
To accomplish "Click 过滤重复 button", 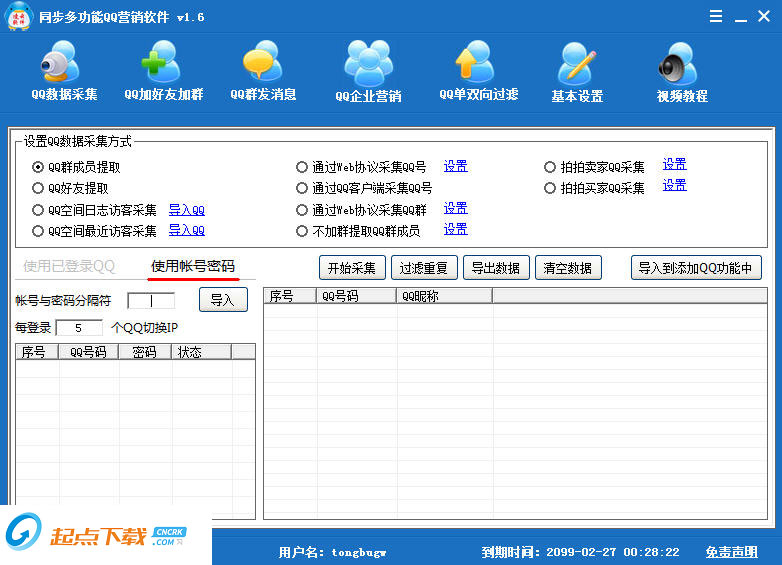I will coord(424,268).
